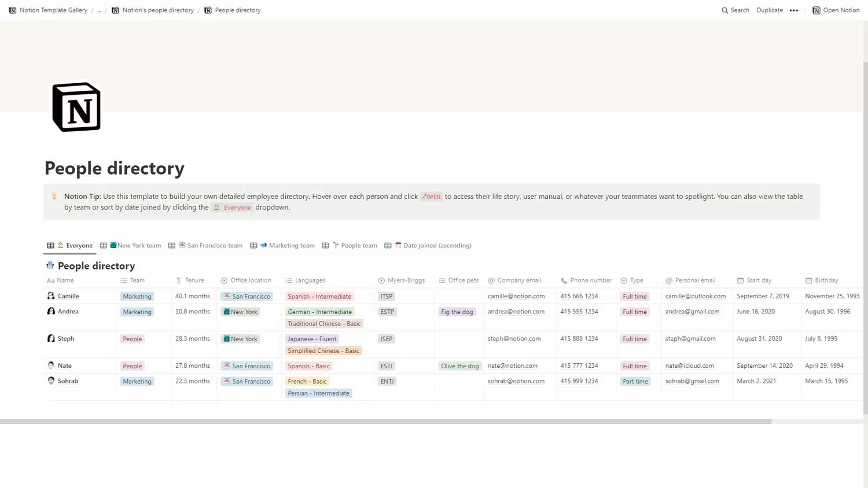
Task: Click Nate's avatar icon
Action: 51,365
